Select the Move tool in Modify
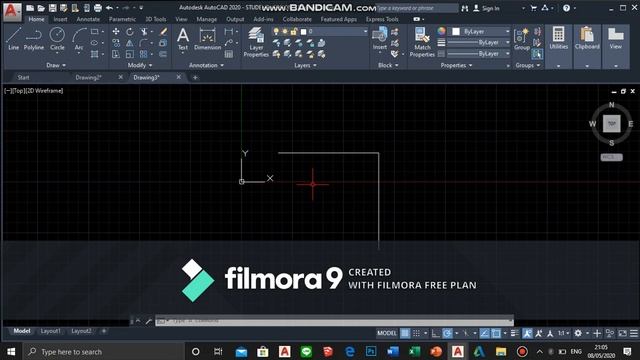Image resolution: width=640 pixels, height=360 pixels. pos(116,31)
